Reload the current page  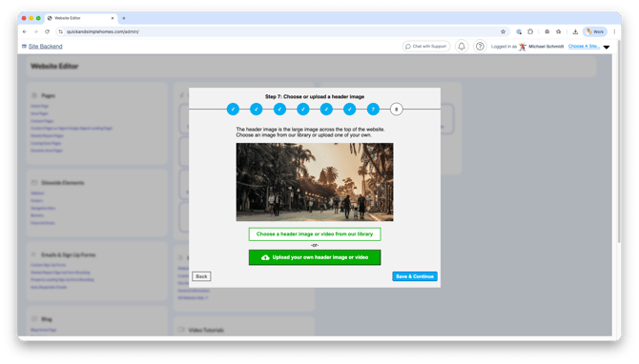click(x=48, y=31)
